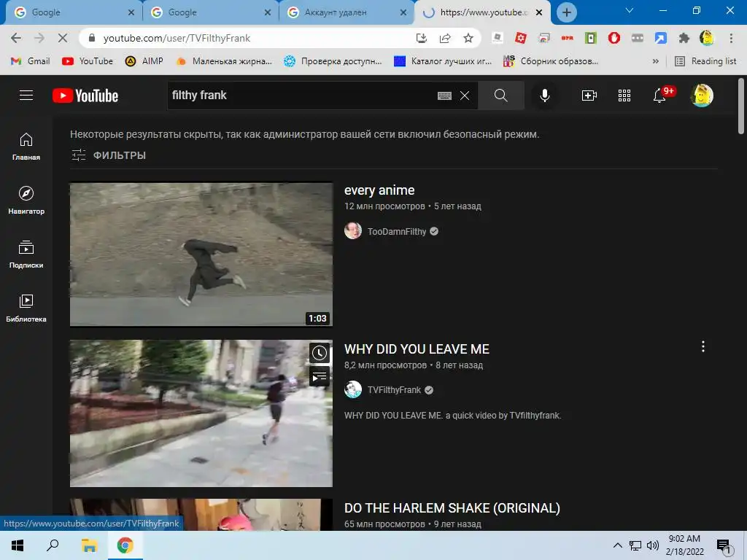
Task: Open more options for WHY DID YOU LEAVE ME
Action: tap(703, 346)
